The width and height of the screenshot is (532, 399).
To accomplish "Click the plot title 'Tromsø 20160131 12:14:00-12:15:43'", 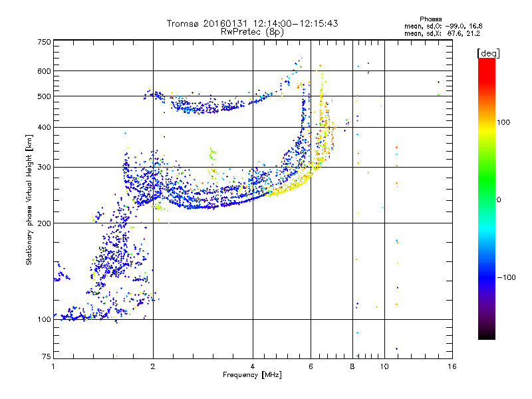I will point(252,23).
